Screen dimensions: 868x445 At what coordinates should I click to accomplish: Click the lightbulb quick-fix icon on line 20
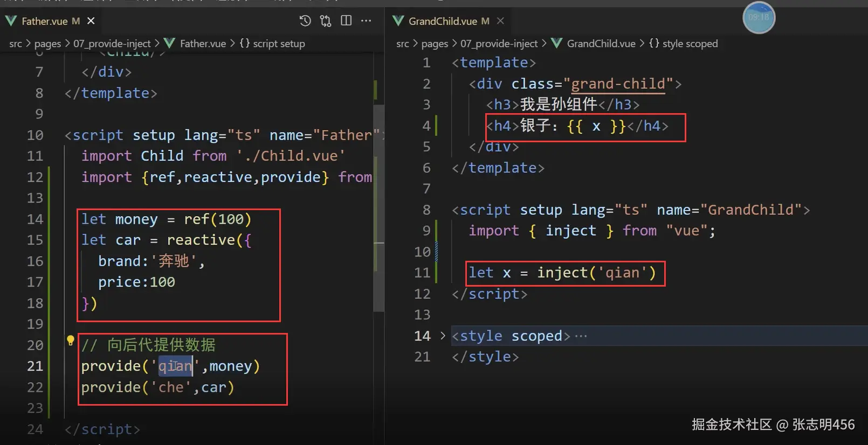coord(70,340)
